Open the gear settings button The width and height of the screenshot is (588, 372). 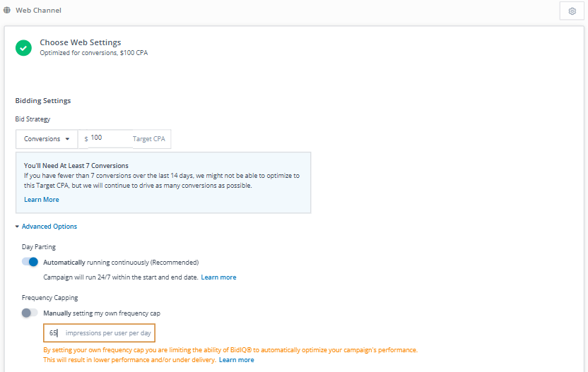coord(572,11)
